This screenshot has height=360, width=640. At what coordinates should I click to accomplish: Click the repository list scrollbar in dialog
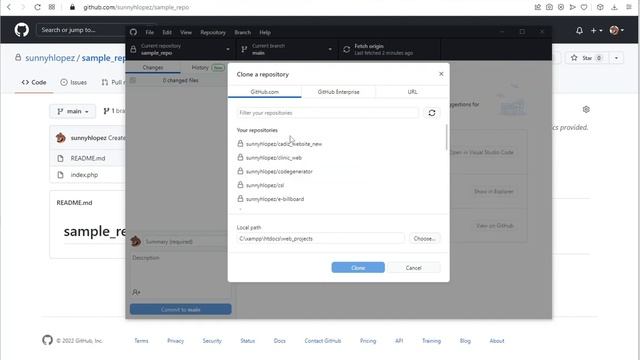447,138
